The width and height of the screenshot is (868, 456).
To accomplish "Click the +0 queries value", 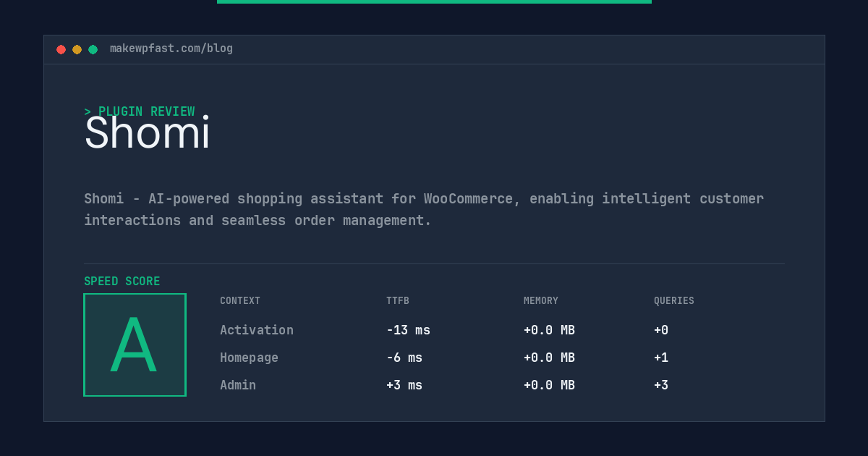I will coord(661,330).
